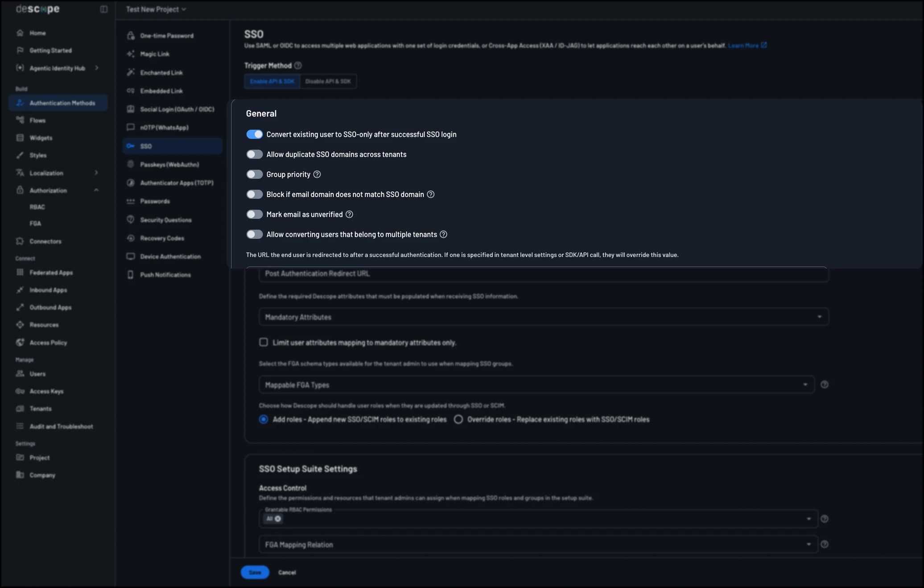Select Add roles radio option
Viewport: 924px width, 588px height.
coord(264,419)
